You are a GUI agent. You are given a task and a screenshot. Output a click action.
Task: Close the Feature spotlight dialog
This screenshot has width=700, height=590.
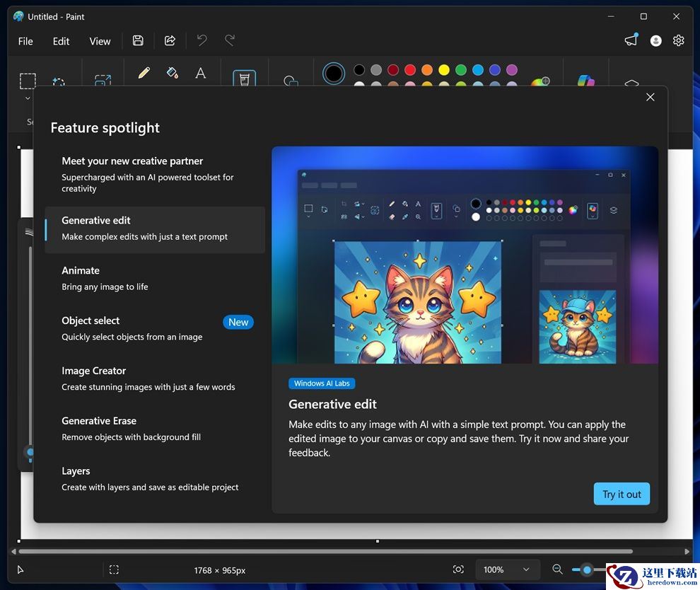650,97
